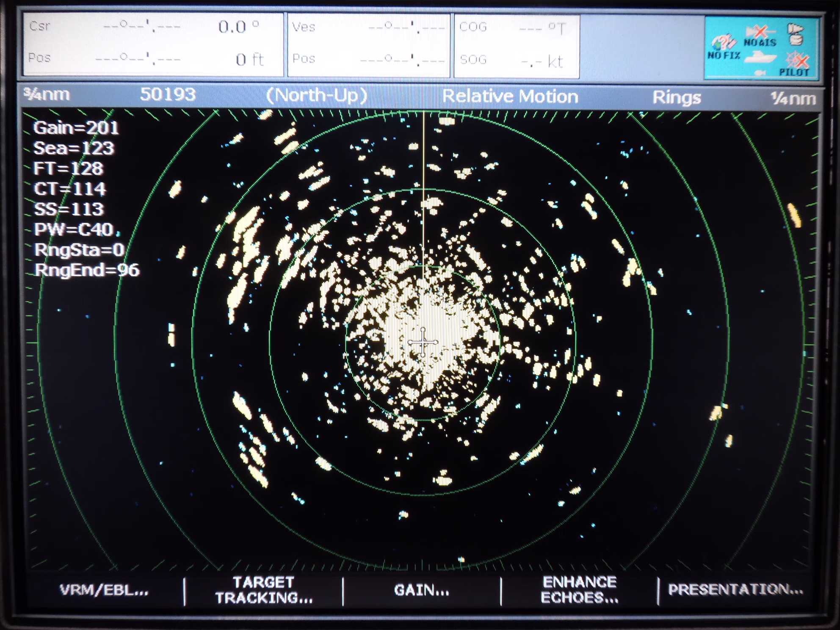This screenshot has height=630, width=840.
Task: Tap the ¼nm ring spacing value
Action: point(793,98)
